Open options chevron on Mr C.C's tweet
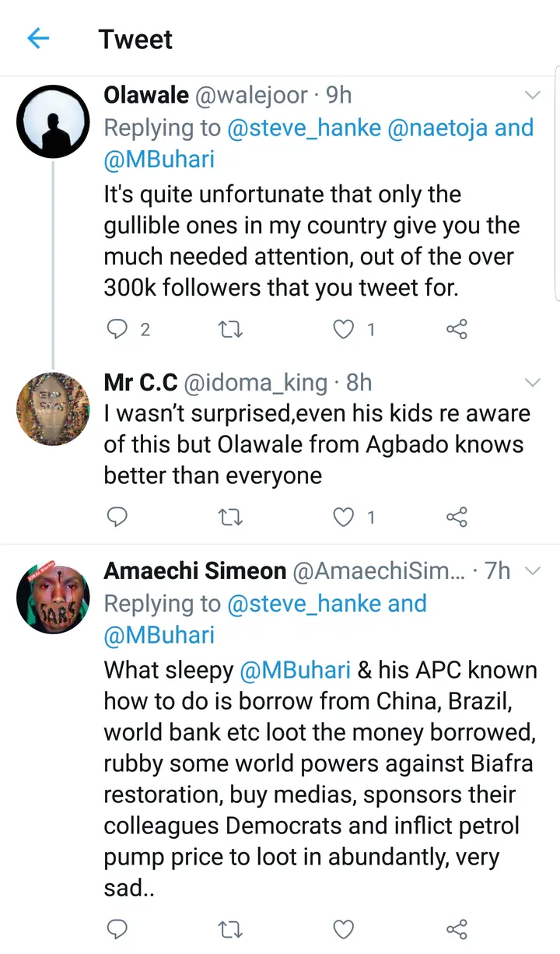Viewport: 560px width, 954px height. pyautogui.click(x=533, y=382)
